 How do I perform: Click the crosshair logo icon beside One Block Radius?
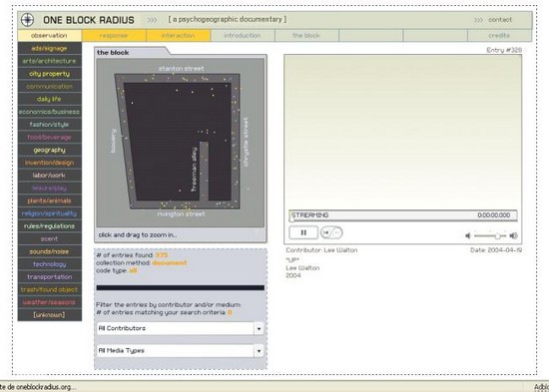(27, 20)
